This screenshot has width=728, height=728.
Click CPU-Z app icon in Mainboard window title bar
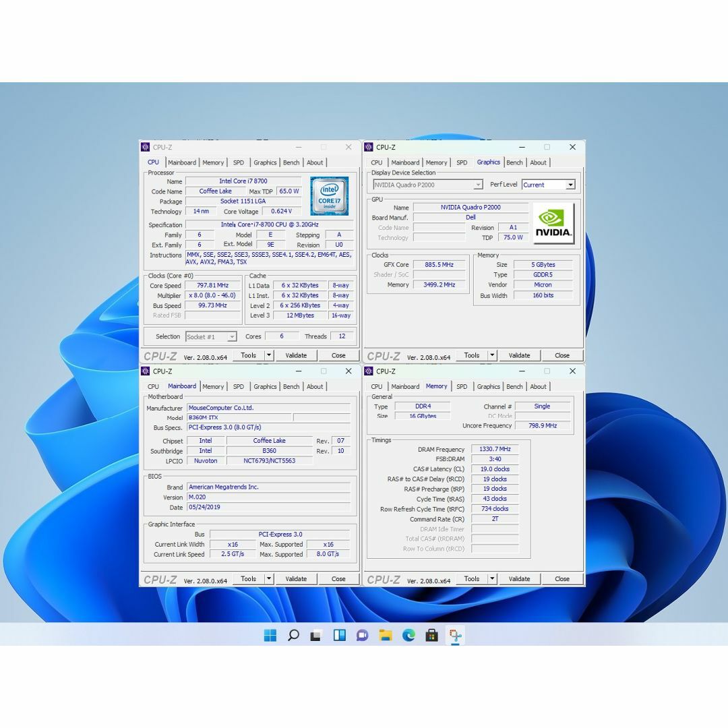(146, 371)
